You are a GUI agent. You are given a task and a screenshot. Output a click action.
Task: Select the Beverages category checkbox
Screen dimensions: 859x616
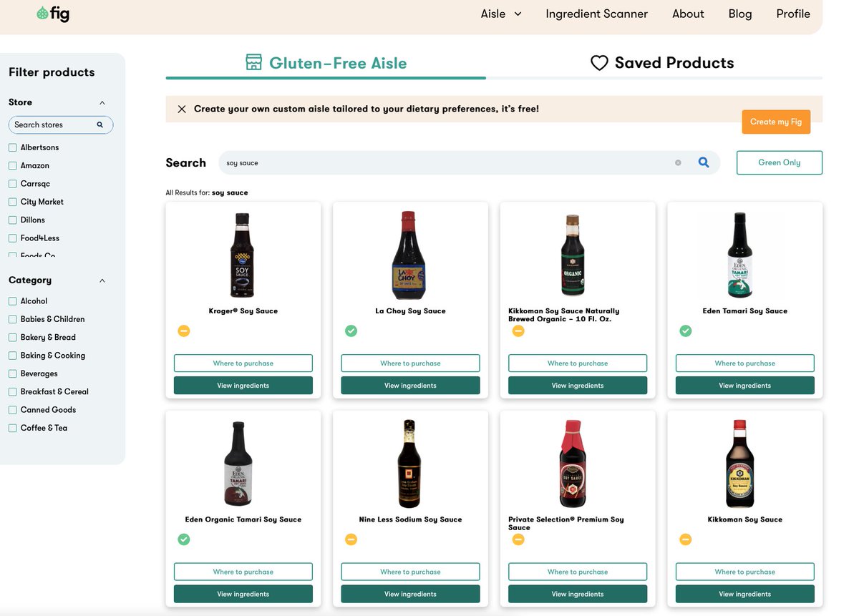[x=12, y=373]
